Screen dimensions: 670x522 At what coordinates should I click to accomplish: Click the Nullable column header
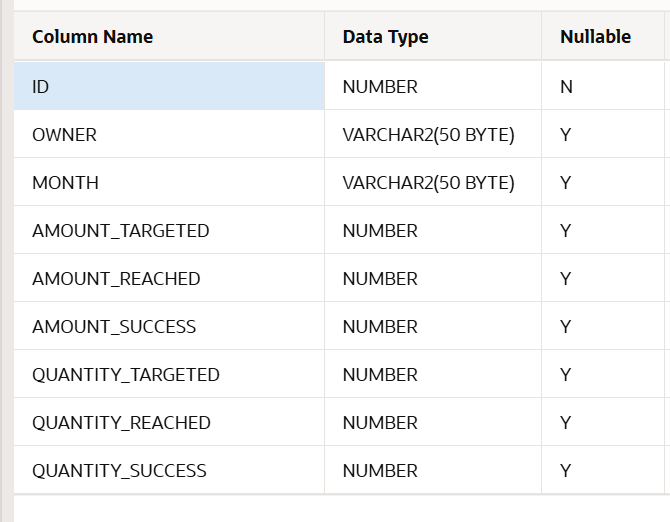pos(595,37)
